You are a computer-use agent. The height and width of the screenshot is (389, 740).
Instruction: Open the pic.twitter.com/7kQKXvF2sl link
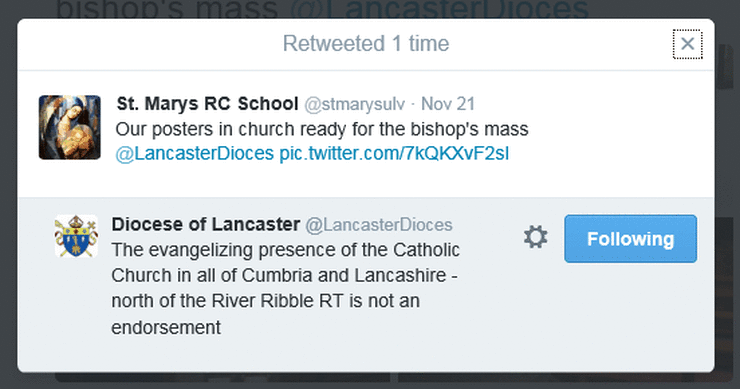(x=394, y=154)
